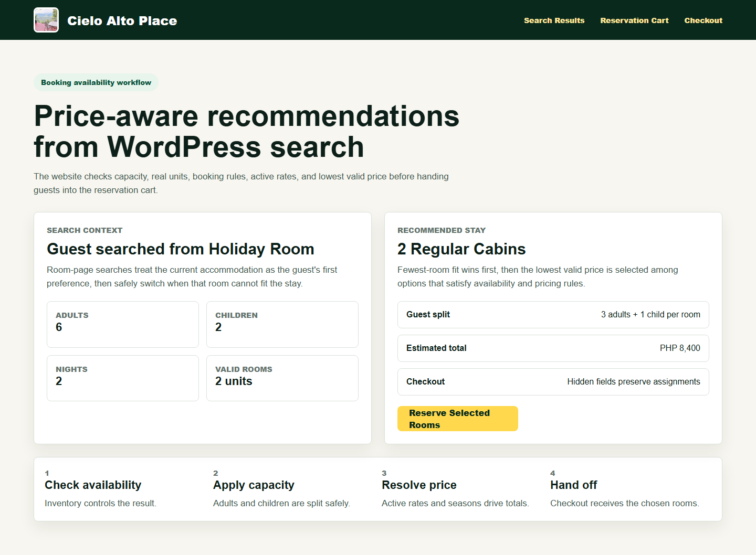Image resolution: width=756 pixels, height=555 pixels.
Task: Click the website checks capacity intro paragraph
Action: click(x=241, y=183)
